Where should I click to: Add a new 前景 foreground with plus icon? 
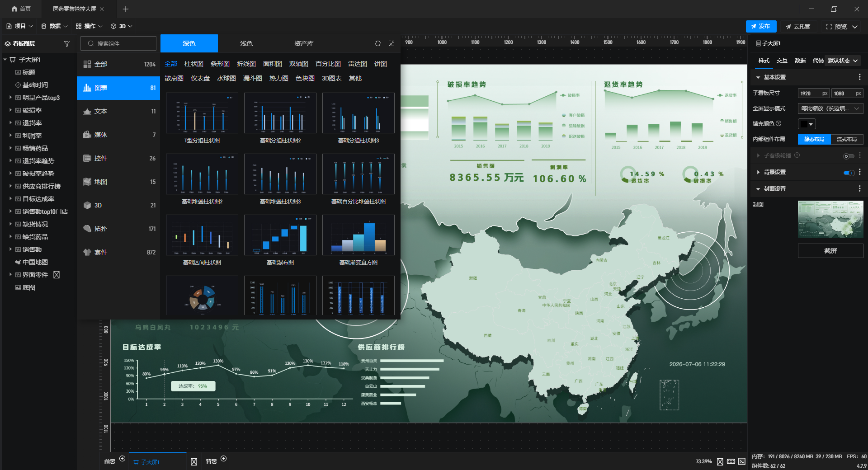(122, 459)
